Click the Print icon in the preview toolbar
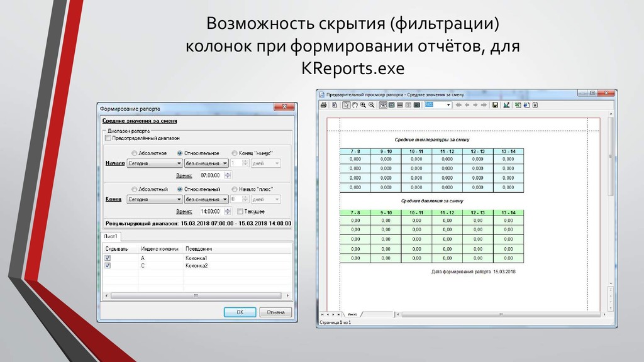644x362 pixels. click(324, 105)
